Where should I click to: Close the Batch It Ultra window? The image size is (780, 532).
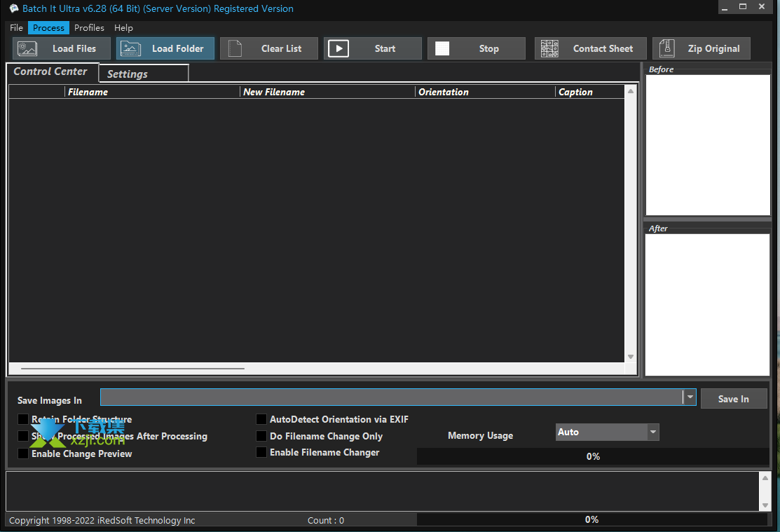762,7
